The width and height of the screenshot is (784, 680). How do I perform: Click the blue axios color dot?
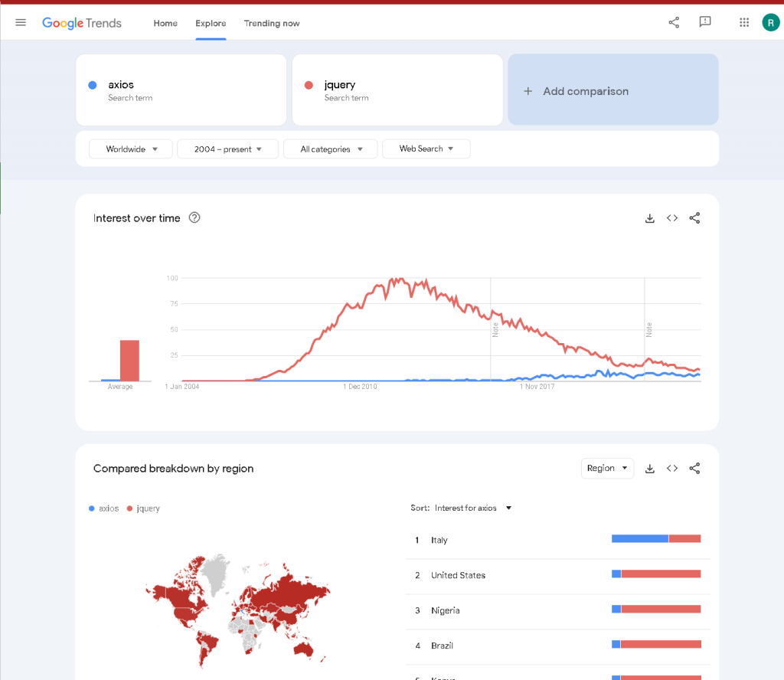pos(93,85)
